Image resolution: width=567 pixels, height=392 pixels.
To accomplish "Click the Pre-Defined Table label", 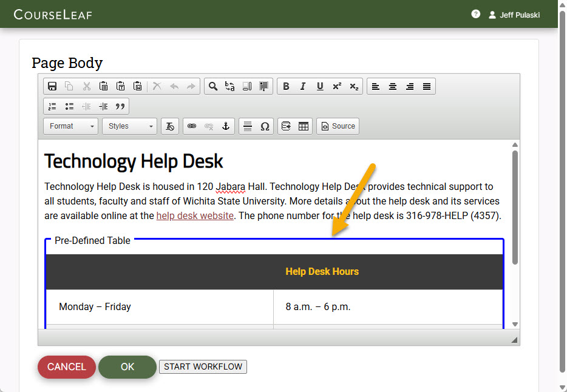I will (92, 241).
